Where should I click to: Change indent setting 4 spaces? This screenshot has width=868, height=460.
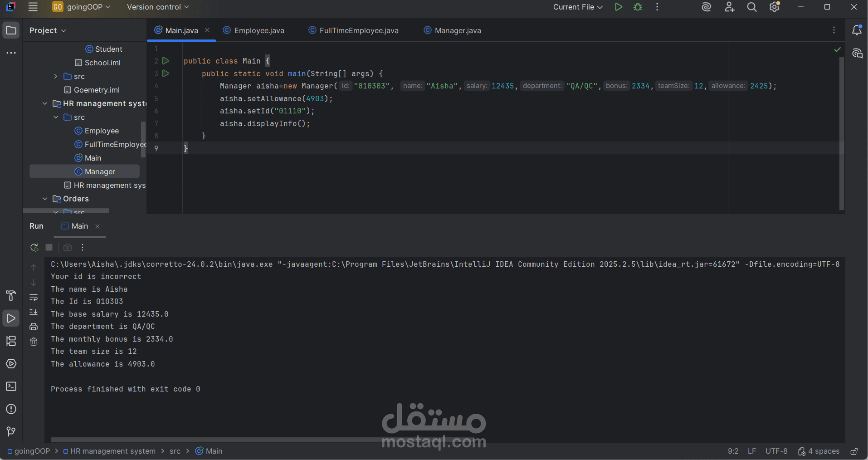[x=819, y=451]
